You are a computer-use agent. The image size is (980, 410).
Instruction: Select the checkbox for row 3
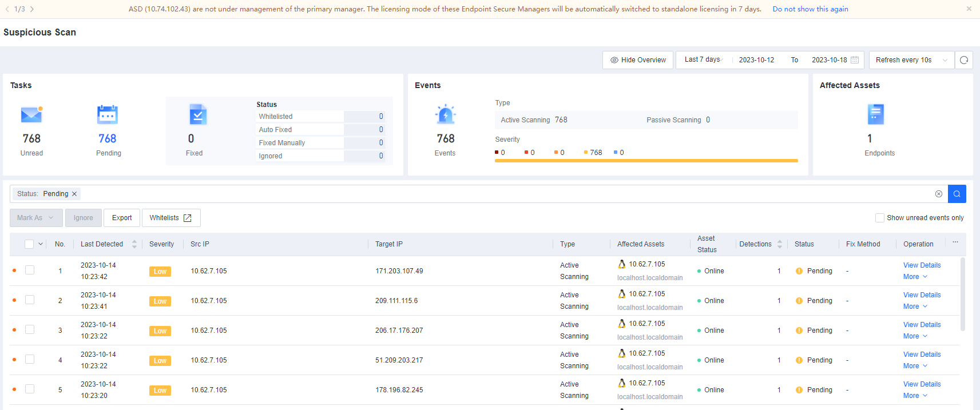pyautogui.click(x=30, y=329)
